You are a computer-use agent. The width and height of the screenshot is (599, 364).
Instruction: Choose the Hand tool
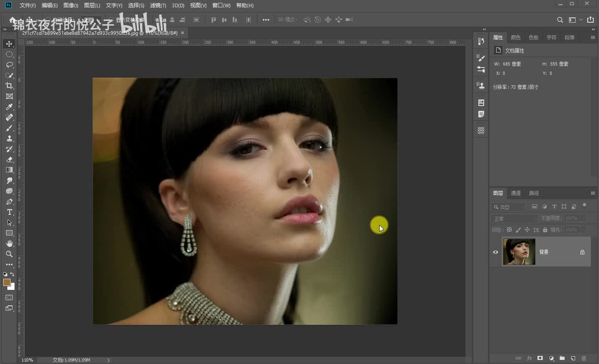coord(9,244)
